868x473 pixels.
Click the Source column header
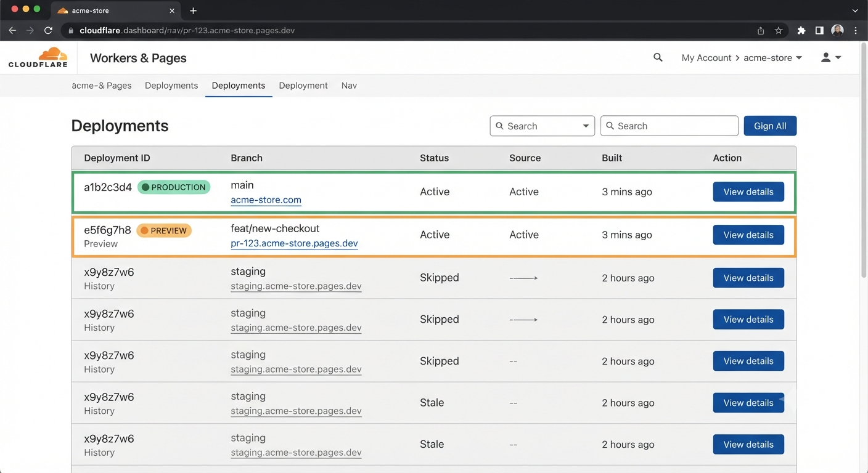click(x=525, y=158)
